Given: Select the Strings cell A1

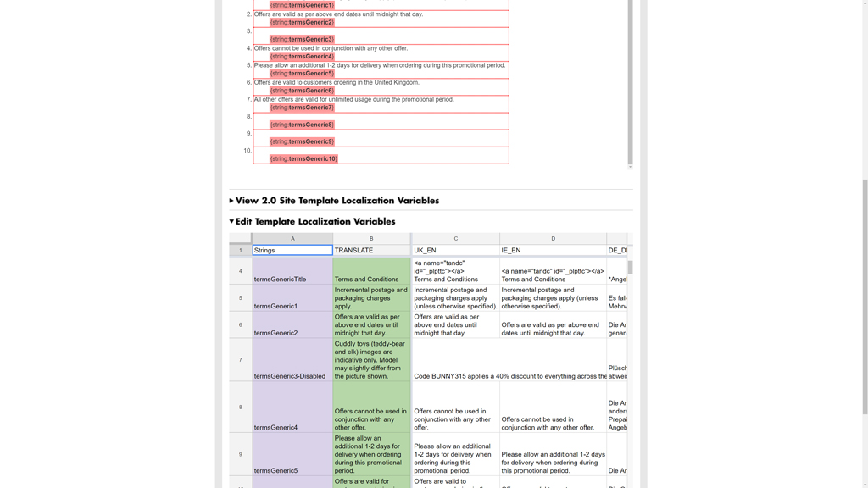Looking at the screenshot, I should pyautogui.click(x=292, y=250).
